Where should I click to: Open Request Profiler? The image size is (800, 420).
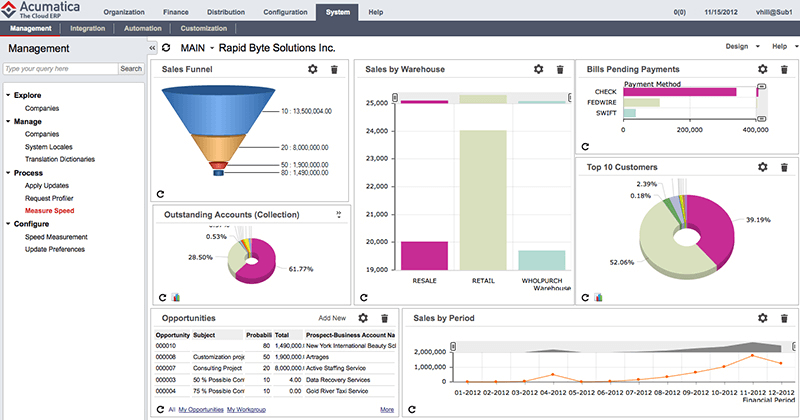pyautogui.click(x=49, y=198)
